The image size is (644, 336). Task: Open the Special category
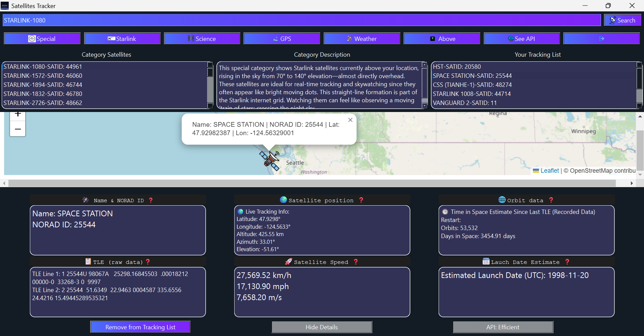pyautogui.click(x=42, y=39)
